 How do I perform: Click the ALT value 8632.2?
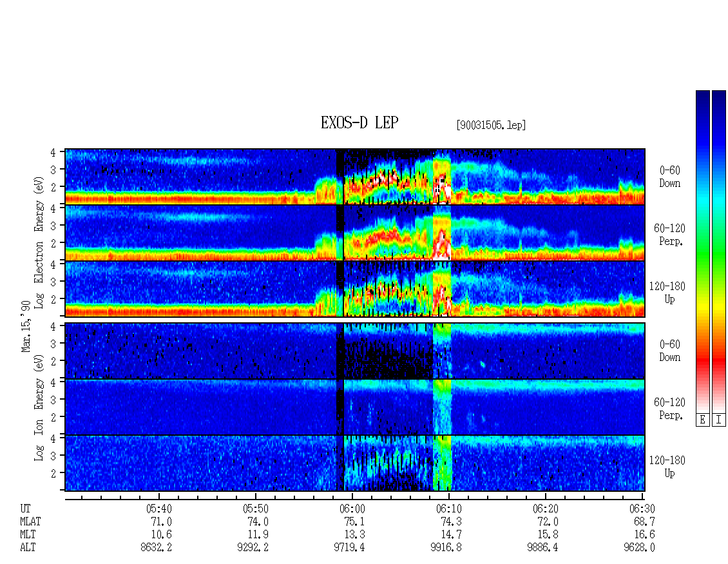click(157, 548)
